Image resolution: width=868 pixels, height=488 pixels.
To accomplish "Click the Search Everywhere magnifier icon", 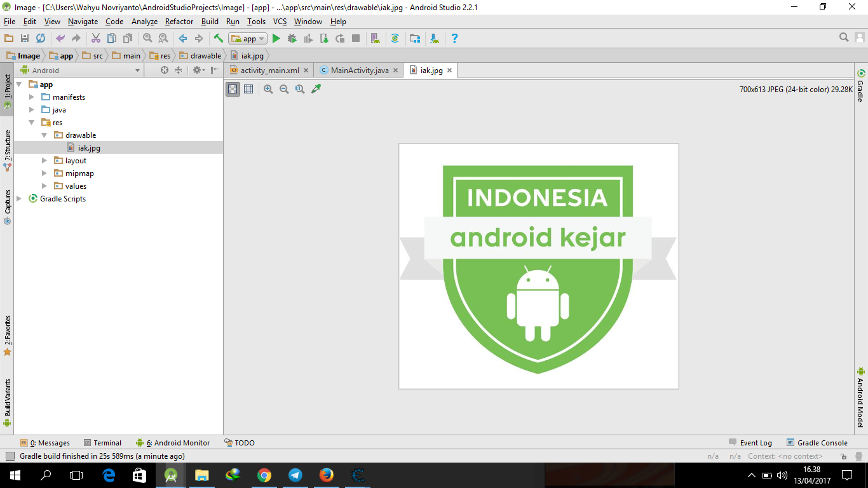I will pos(844,37).
